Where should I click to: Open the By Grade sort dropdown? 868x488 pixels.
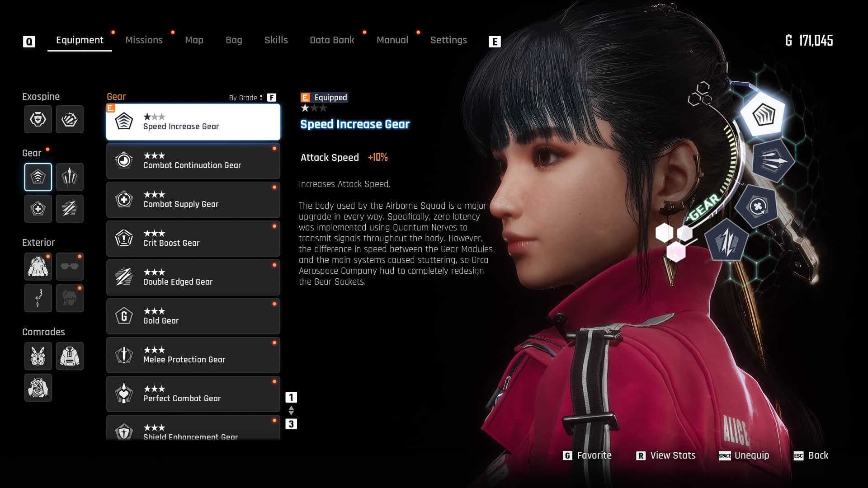click(x=245, y=98)
